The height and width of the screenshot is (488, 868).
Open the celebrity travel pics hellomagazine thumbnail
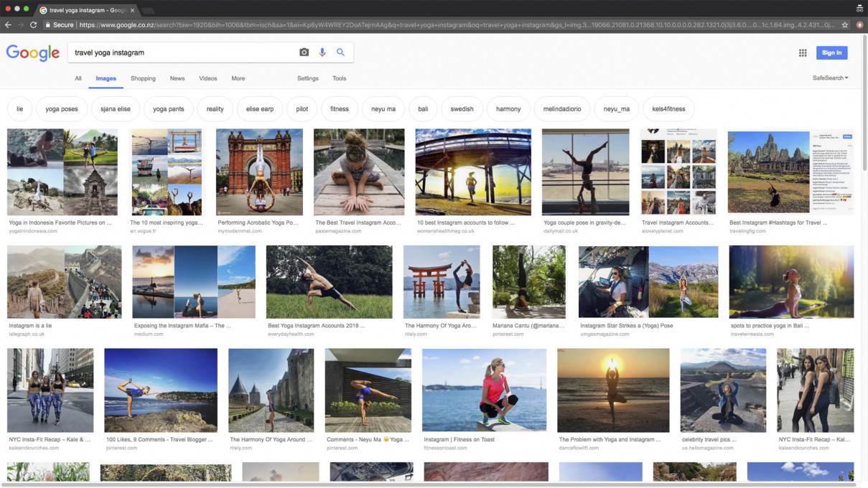tap(723, 390)
